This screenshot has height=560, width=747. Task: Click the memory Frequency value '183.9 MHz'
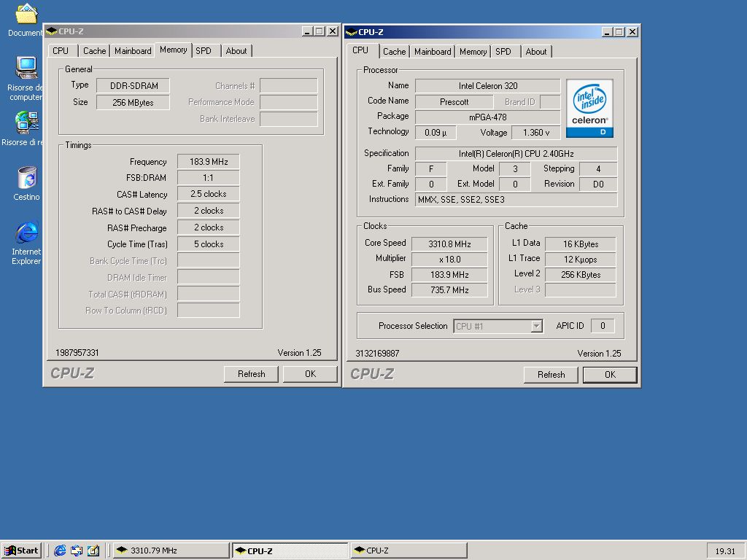pos(208,161)
